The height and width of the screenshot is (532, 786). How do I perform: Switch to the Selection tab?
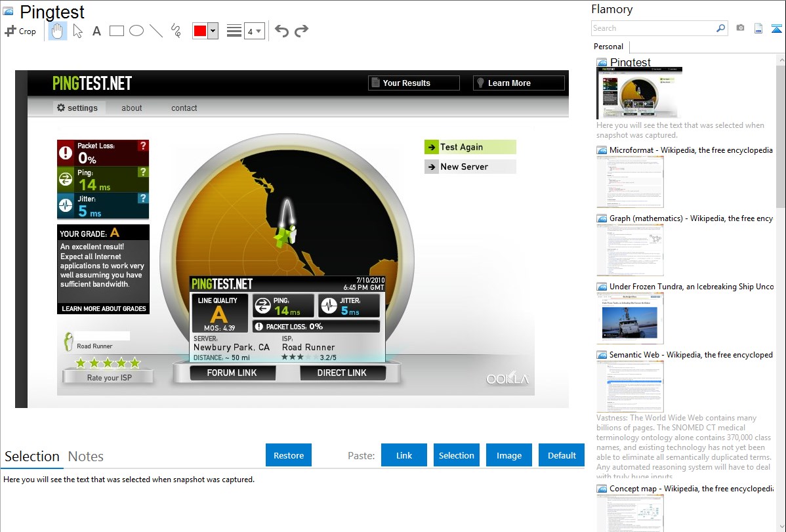32,457
